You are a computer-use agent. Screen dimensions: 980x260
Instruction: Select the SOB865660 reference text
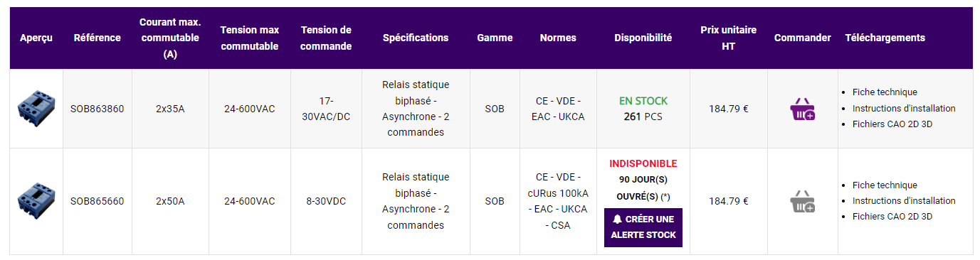(97, 202)
